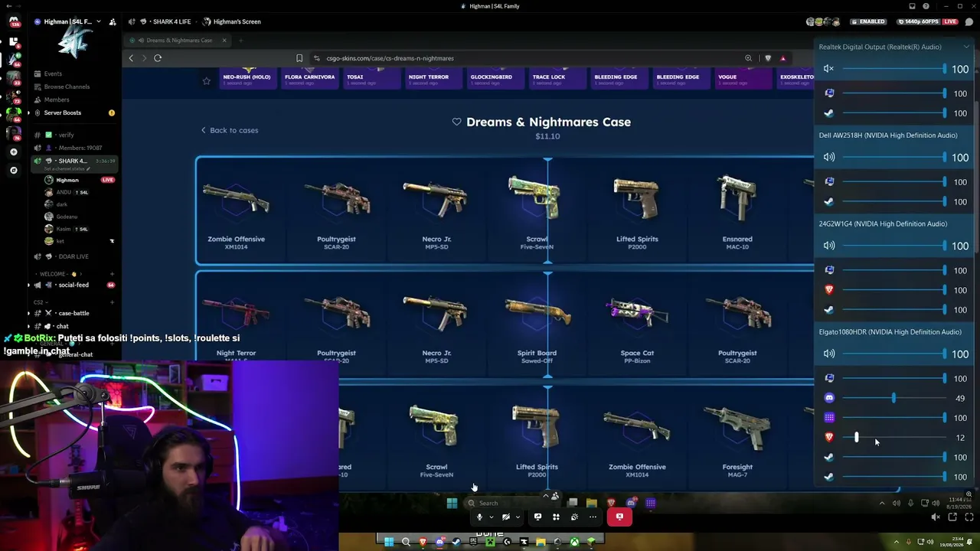
Task: Click the star icon beside recent drops
Action: [206, 80]
